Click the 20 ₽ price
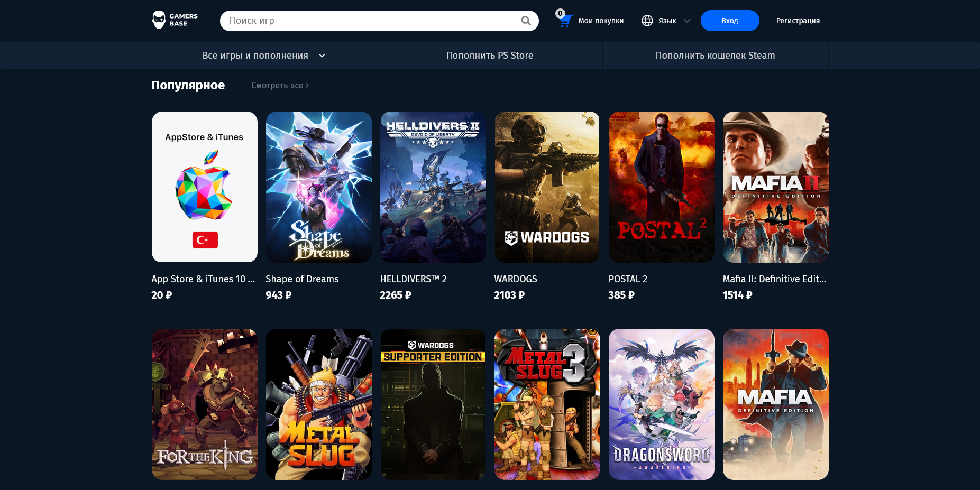The height and width of the screenshot is (490, 980). (x=162, y=295)
